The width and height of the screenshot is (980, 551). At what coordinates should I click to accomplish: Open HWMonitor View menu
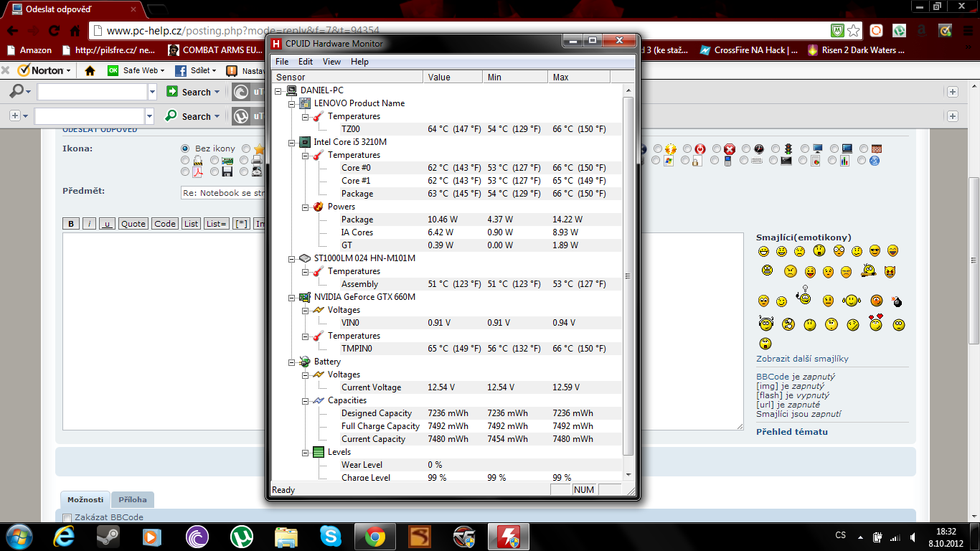(331, 62)
